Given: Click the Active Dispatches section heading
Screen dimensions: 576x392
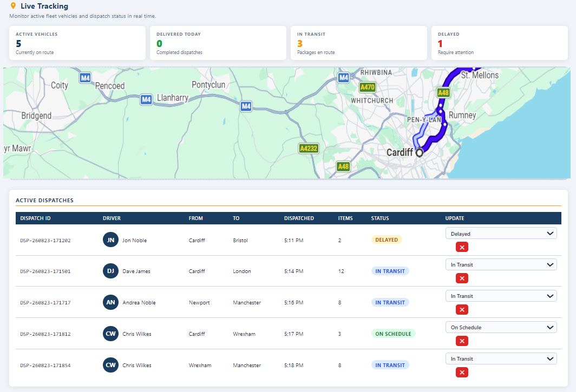Looking at the screenshot, I should (x=44, y=201).
